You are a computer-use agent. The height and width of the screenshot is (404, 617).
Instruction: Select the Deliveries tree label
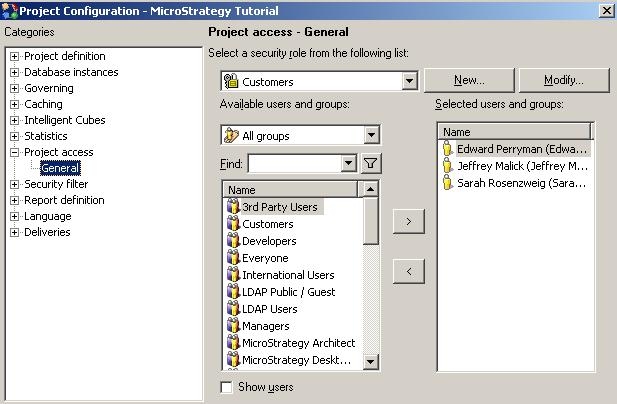tap(47, 232)
